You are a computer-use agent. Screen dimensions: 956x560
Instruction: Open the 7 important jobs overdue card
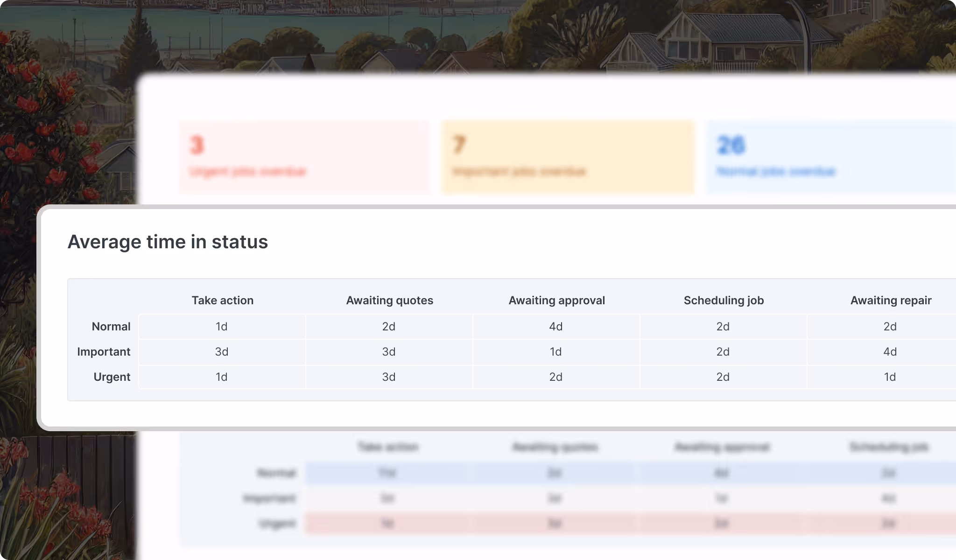coord(568,157)
